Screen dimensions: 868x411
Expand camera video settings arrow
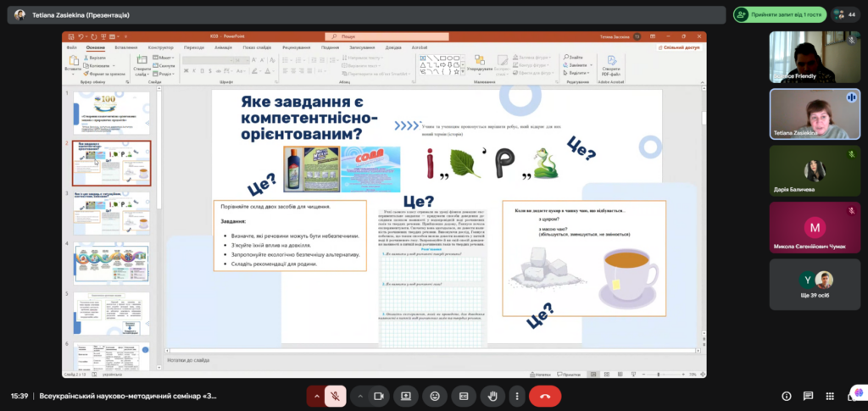pos(360,396)
